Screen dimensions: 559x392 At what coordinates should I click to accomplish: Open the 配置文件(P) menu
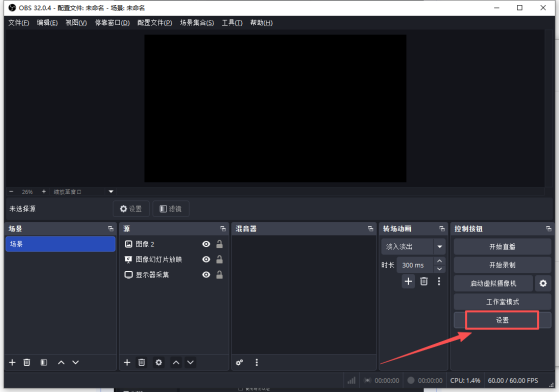pyautogui.click(x=155, y=23)
